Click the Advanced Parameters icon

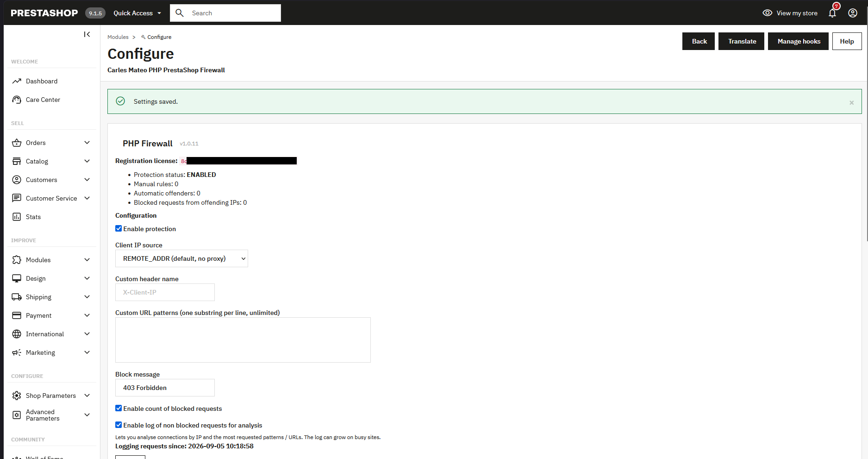coord(17,415)
